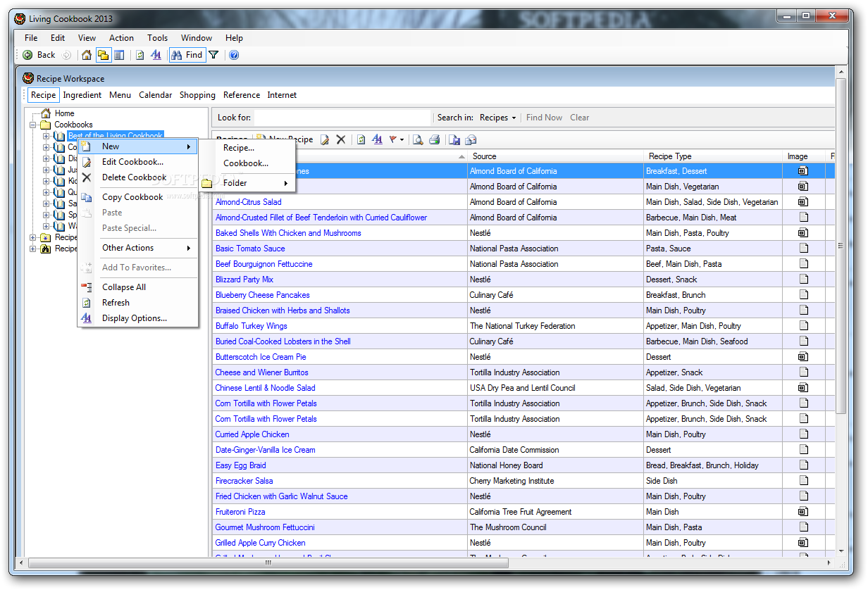Open the Folder submenu in New menu
This screenshot has width=868, height=590.
click(x=246, y=183)
